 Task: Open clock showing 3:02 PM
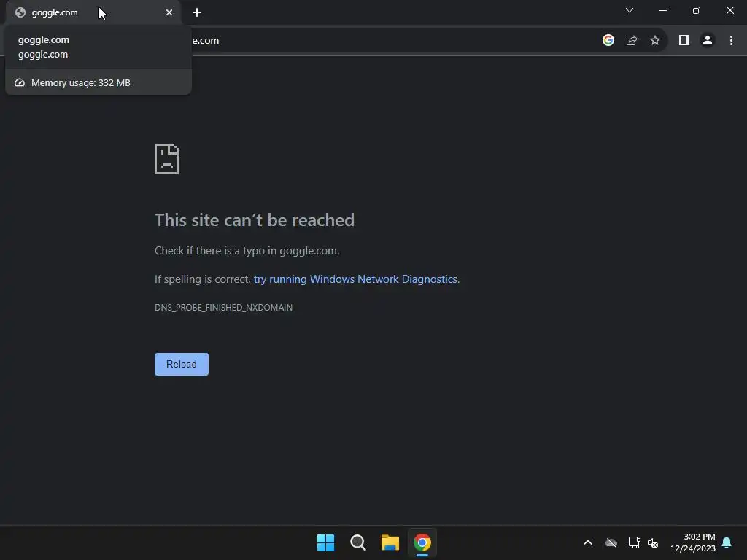(x=693, y=542)
